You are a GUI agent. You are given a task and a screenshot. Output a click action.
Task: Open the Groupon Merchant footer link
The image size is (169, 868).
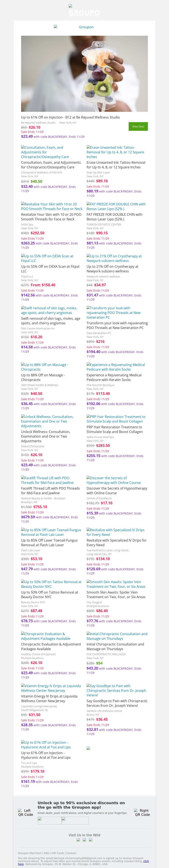[x=30, y=853]
